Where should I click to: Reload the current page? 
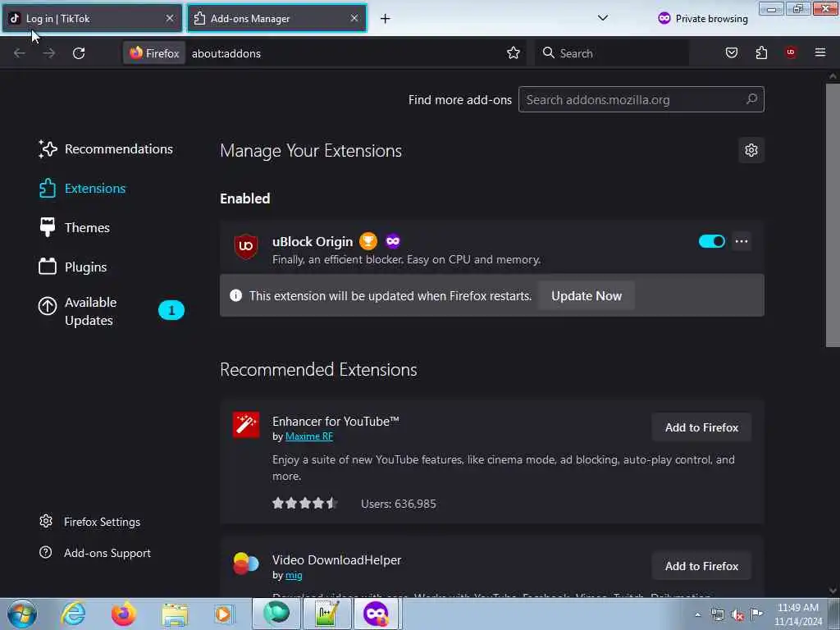coord(79,53)
